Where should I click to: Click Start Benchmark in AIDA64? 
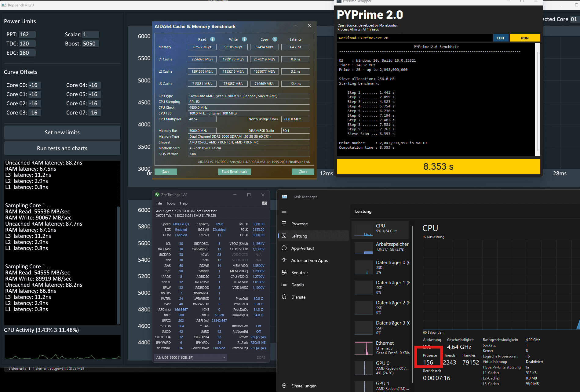[234, 172]
